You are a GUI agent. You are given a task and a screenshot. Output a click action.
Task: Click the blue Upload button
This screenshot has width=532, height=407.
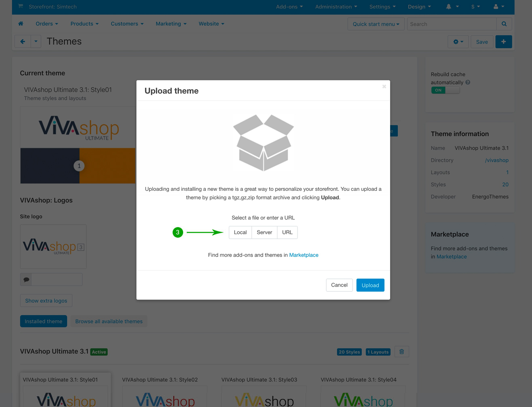370,285
